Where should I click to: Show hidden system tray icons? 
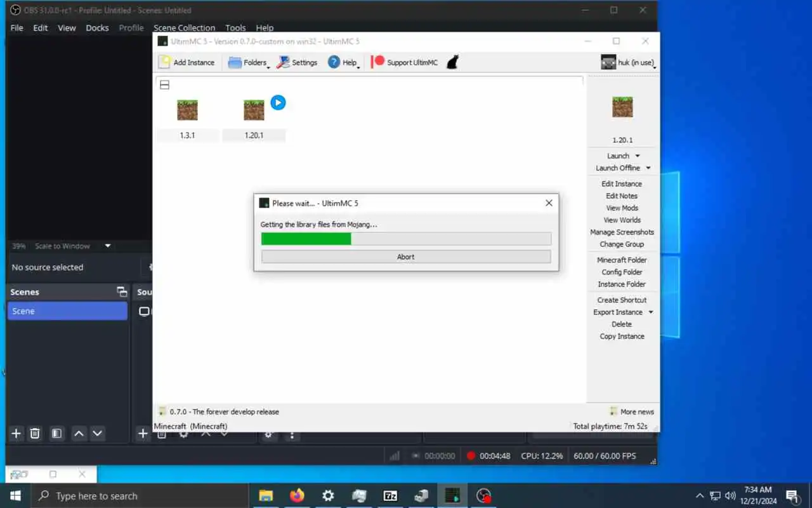click(x=700, y=496)
